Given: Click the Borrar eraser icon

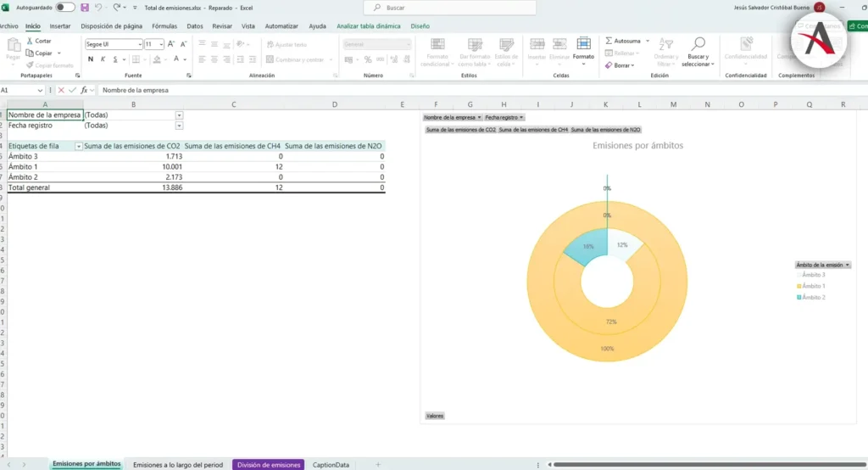Looking at the screenshot, I should click(609, 65).
